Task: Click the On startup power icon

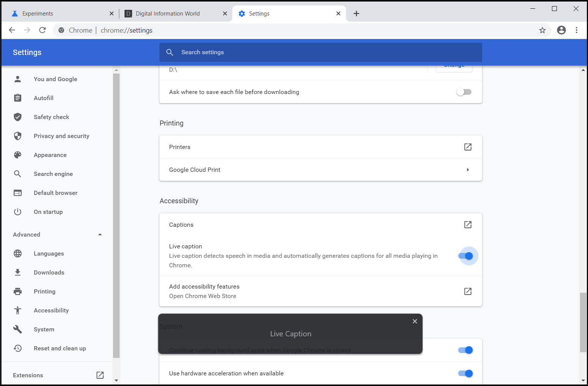Action: pyautogui.click(x=17, y=212)
